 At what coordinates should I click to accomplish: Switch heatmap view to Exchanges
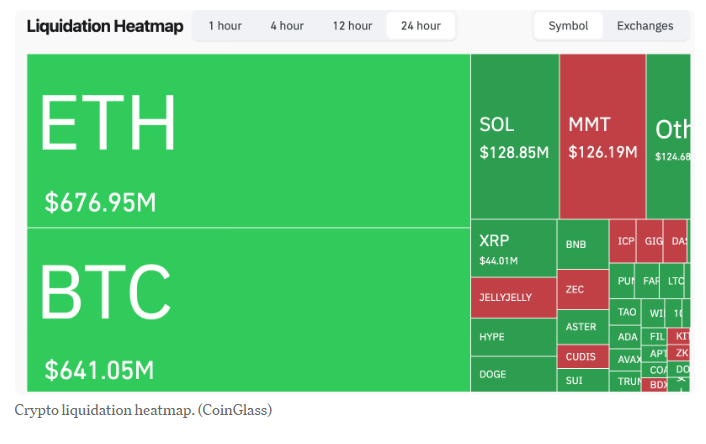pos(645,26)
